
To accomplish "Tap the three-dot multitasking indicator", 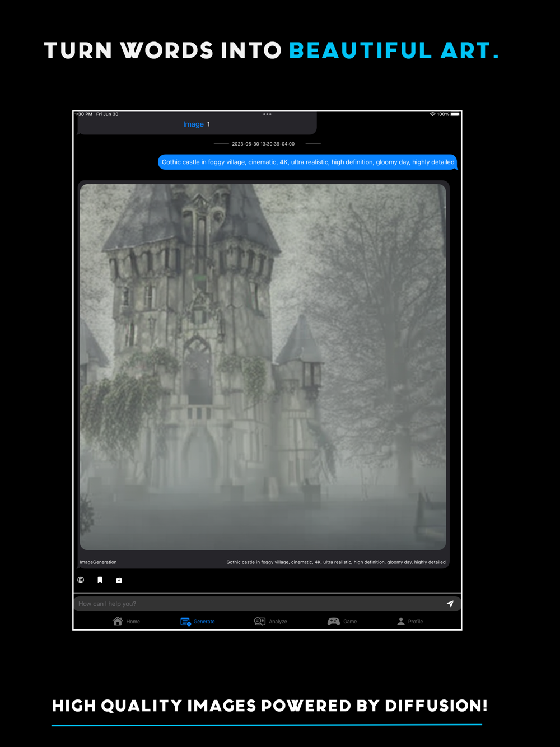I will 267,114.
